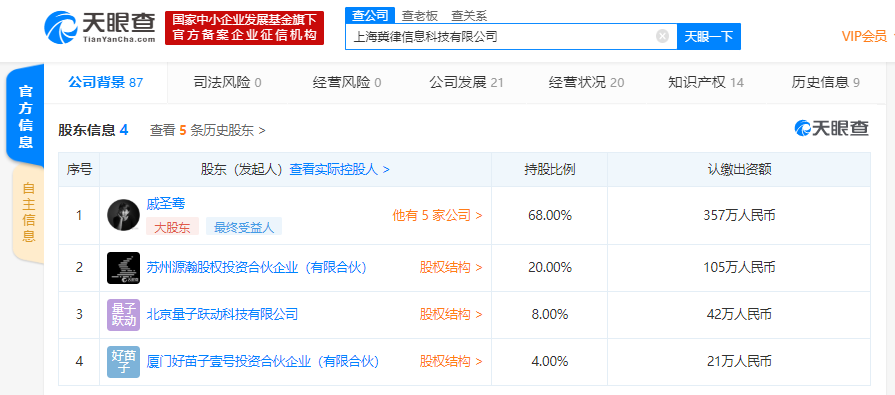Select the 历史信息 9 tab
This screenshot has height=395, width=895.
pos(825,83)
